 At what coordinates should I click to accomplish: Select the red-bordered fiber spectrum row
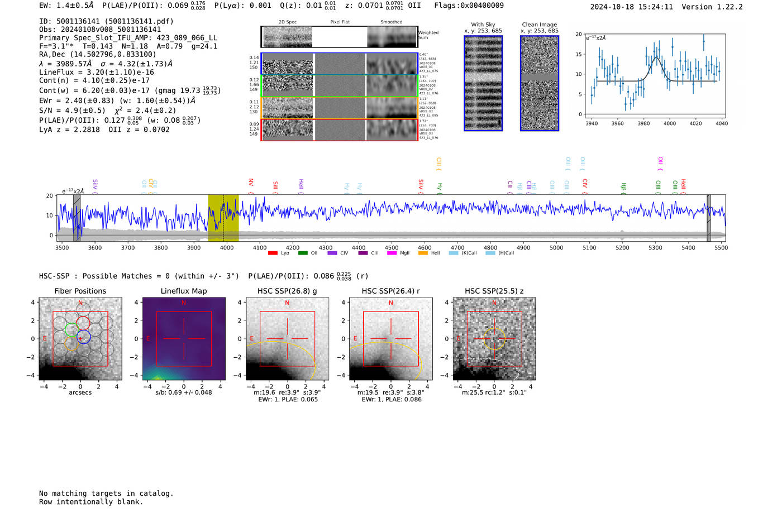pyautogui.click(x=339, y=130)
